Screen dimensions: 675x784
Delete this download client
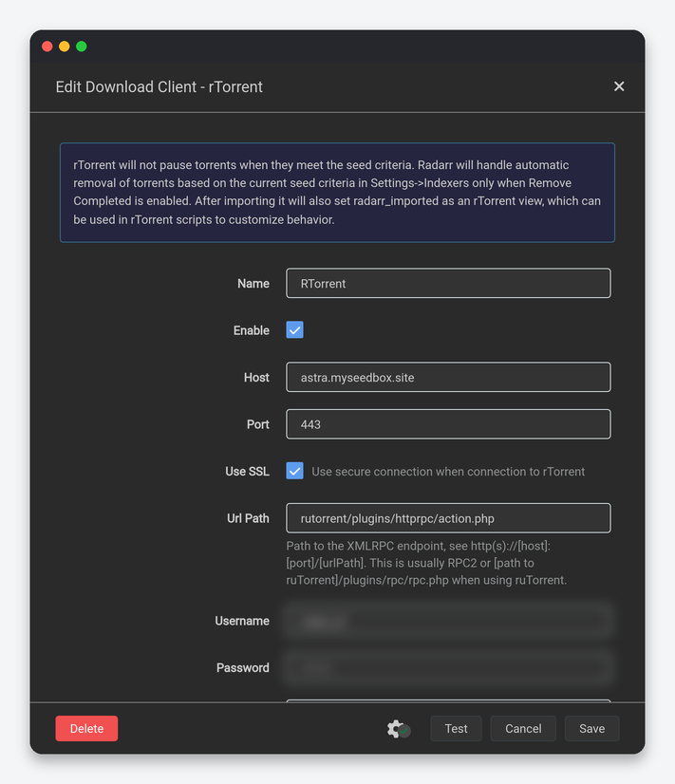(x=86, y=729)
